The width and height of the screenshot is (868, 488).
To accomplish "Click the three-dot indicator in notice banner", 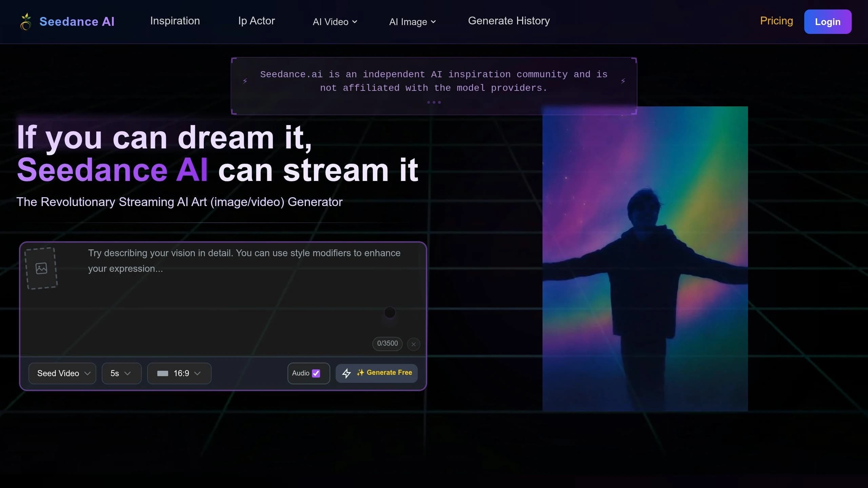I will point(434,102).
